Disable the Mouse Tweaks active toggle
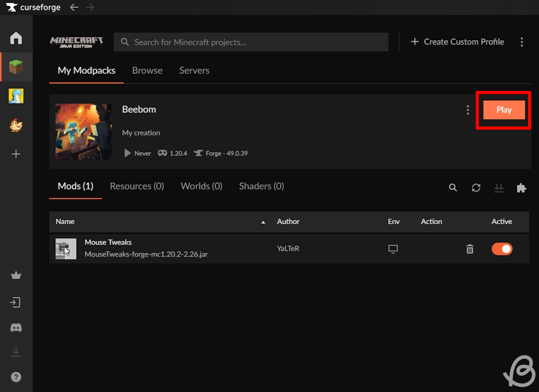539x392 pixels. click(501, 249)
